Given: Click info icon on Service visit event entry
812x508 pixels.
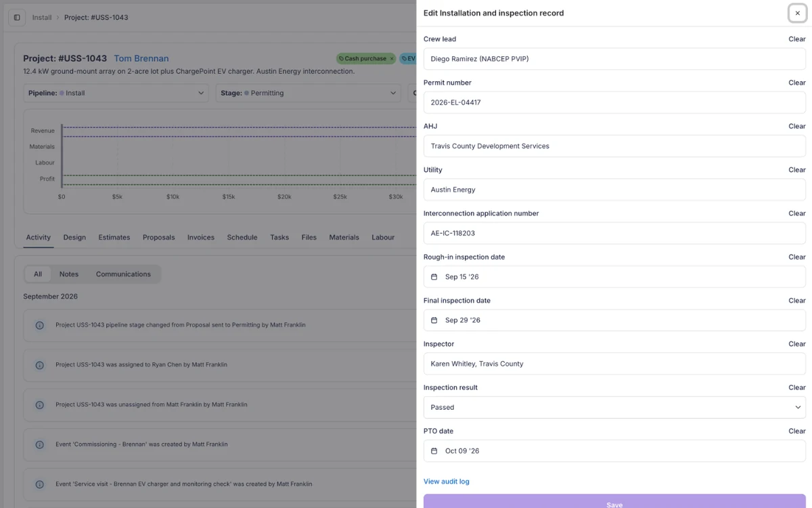Looking at the screenshot, I should click(x=40, y=484).
